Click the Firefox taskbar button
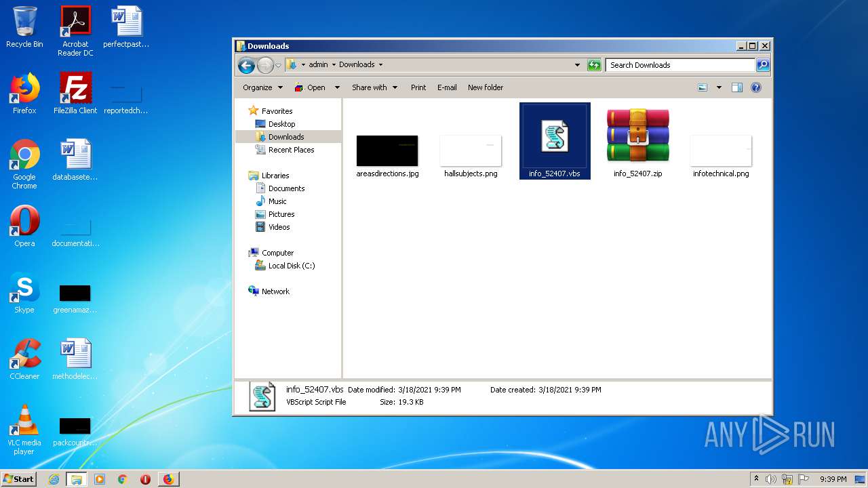Screen dimensions: 868x488 coord(169,479)
